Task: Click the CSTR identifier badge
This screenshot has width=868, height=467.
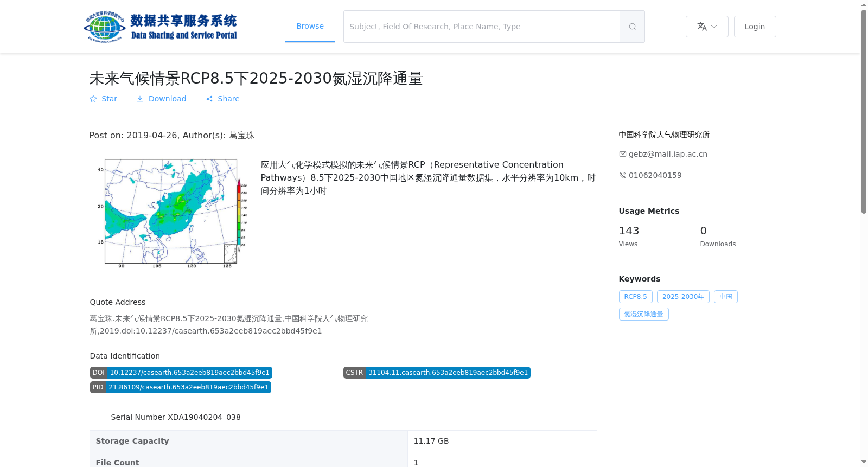Action: (x=437, y=373)
